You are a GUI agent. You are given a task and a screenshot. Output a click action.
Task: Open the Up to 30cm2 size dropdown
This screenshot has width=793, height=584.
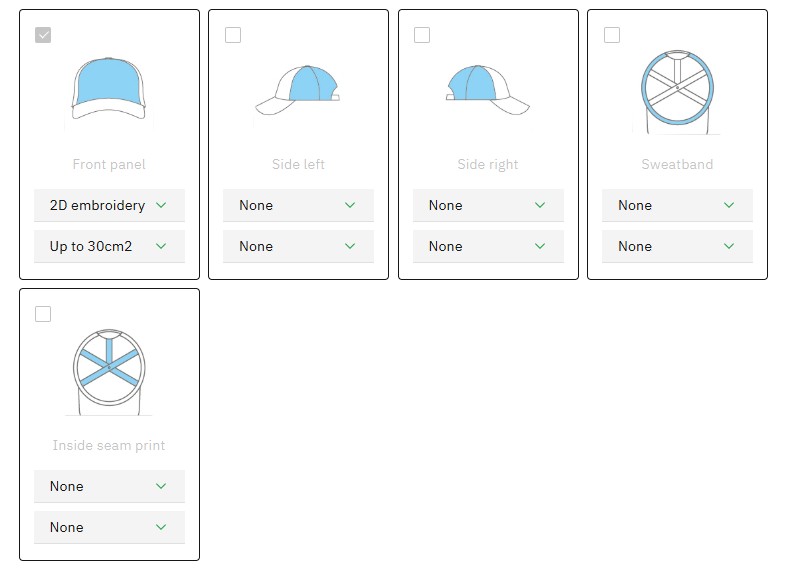pyautogui.click(x=109, y=246)
